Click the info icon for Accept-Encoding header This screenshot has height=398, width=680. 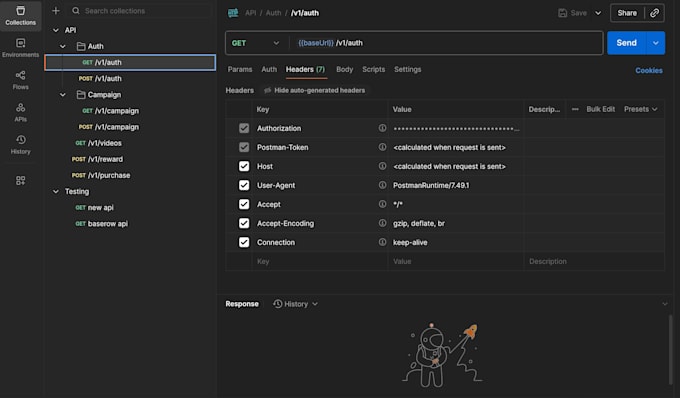pyautogui.click(x=382, y=223)
